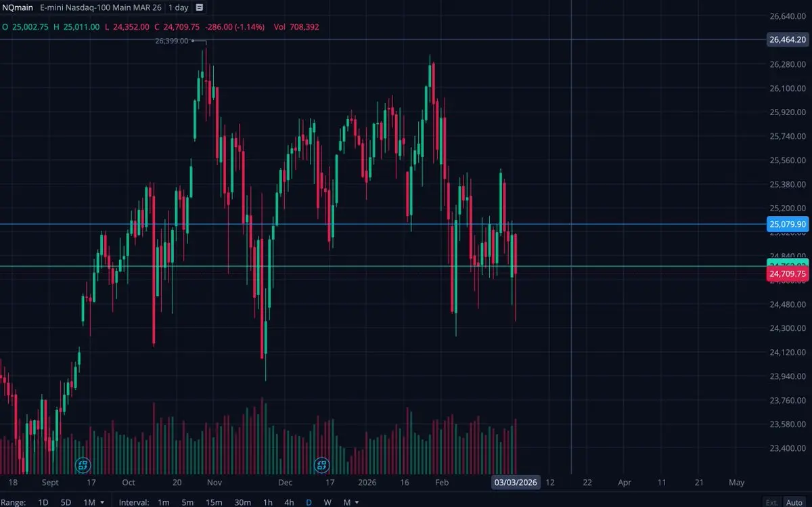The width and height of the screenshot is (812, 507).
Task: Click the -286.00 (-1.14%) change readout
Action: [x=235, y=27]
